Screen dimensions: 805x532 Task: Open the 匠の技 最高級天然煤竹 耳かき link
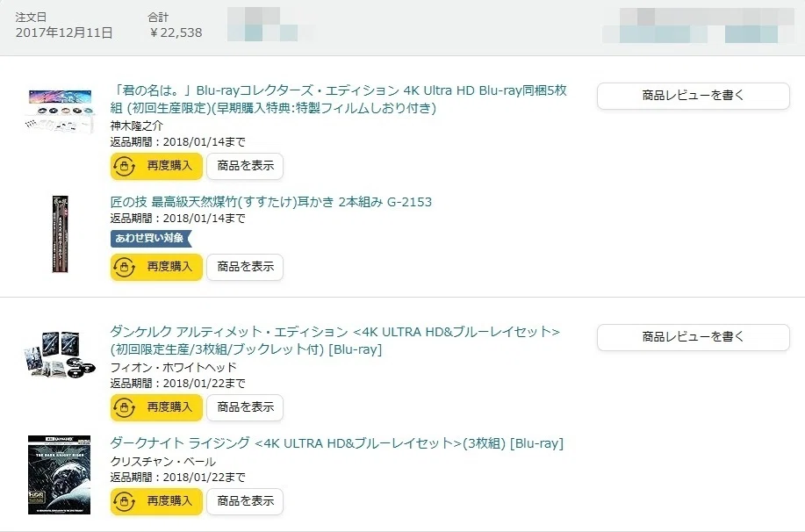click(271, 202)
